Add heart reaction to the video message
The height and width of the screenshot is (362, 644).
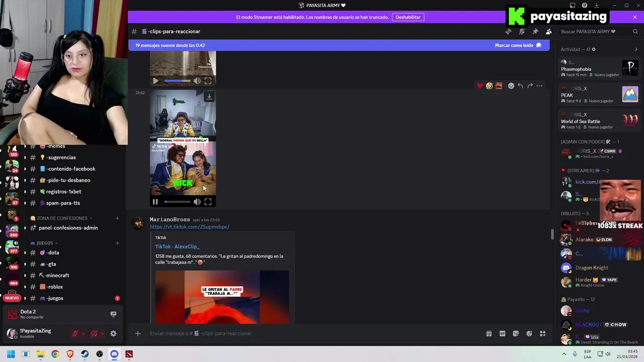(x=480, y=86)
